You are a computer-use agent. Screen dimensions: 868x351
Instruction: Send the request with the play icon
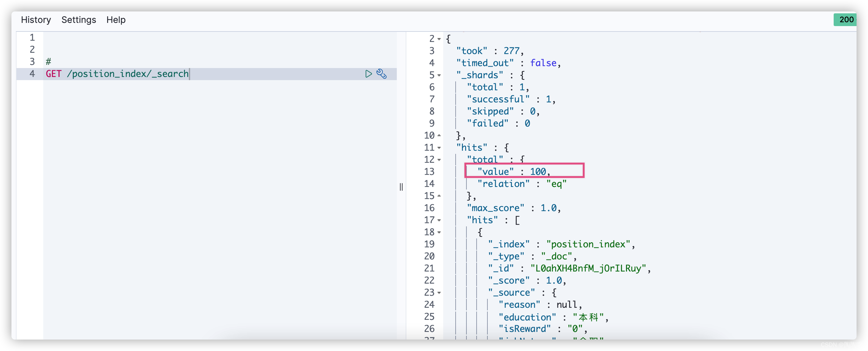tap(368, 74)
